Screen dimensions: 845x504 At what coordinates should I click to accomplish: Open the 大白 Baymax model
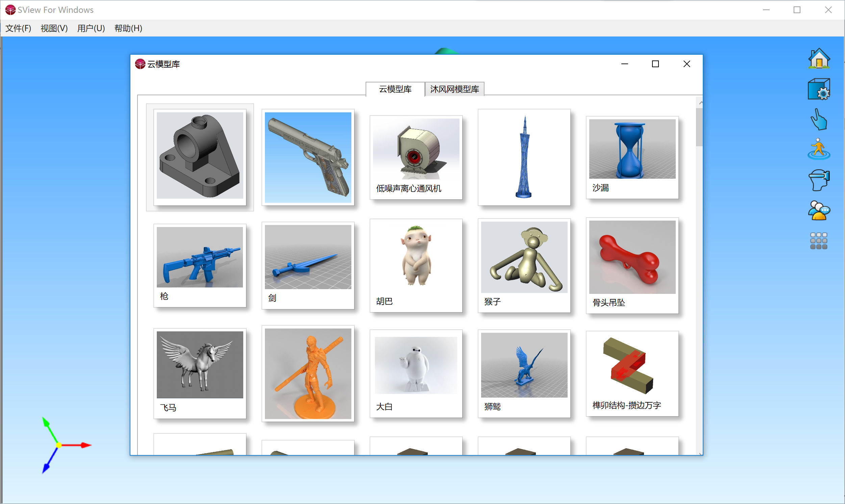[x=416, y=373]
